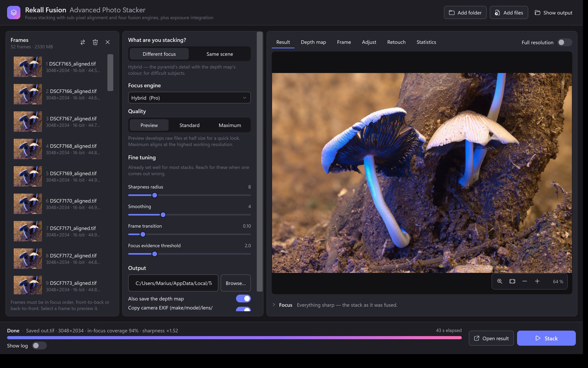
Task: Click the '52 frames · 2330 MB' summary text
Action: 32,47
